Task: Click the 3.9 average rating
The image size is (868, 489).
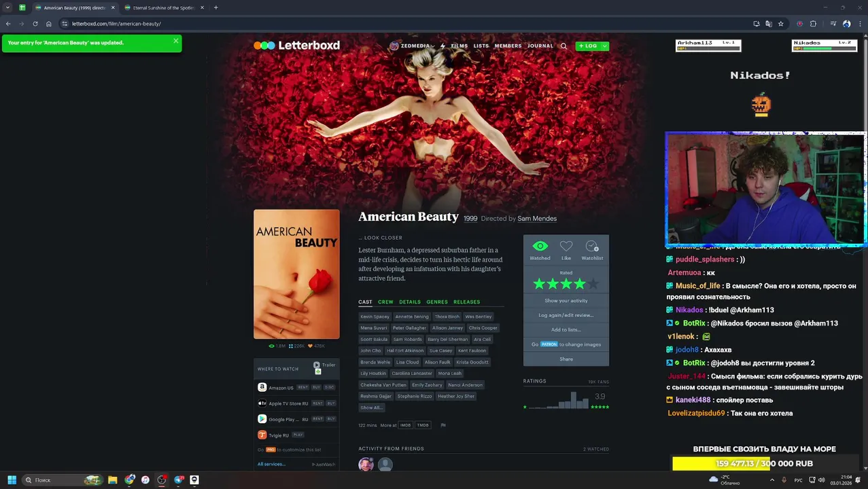Action: 600,397
